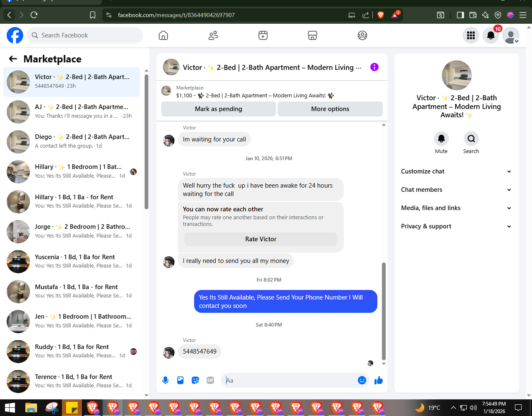
Task: Click the message input field Aa
Action: tap(290, 380)
